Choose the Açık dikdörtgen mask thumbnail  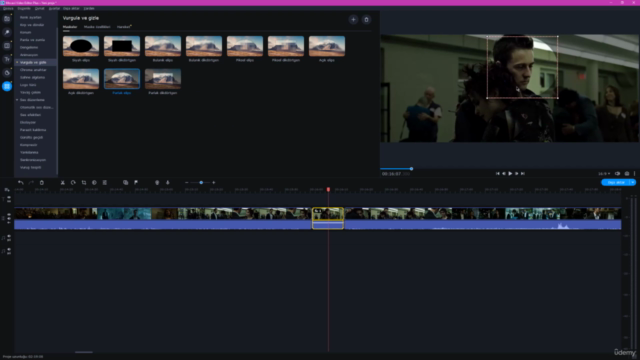click(x=81, y=79)
